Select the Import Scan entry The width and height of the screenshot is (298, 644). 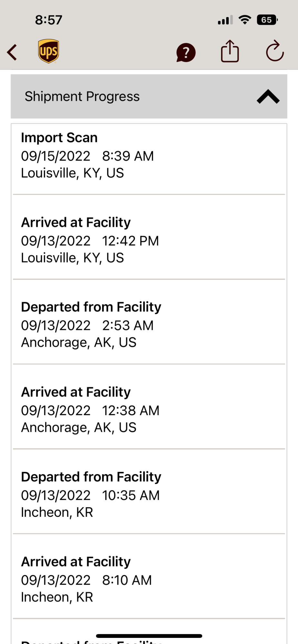[x=149, y=159]
